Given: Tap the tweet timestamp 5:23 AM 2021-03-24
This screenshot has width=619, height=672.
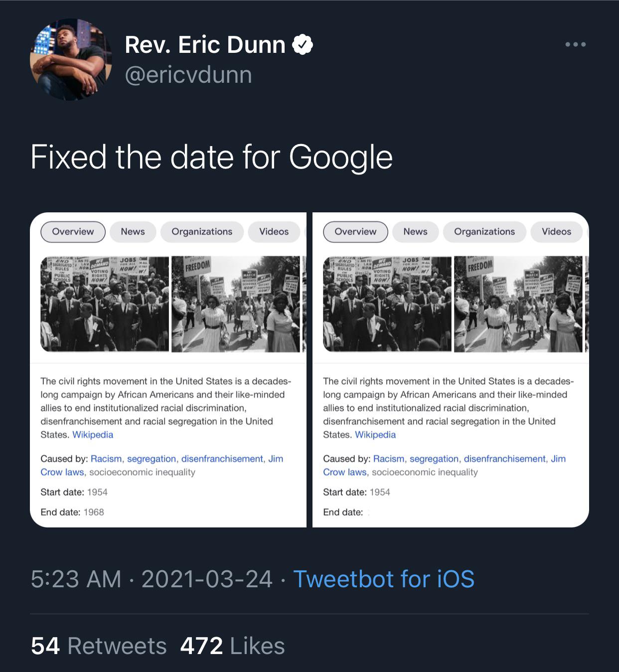Looking at the screenshot, I should (x=152, y=579).
